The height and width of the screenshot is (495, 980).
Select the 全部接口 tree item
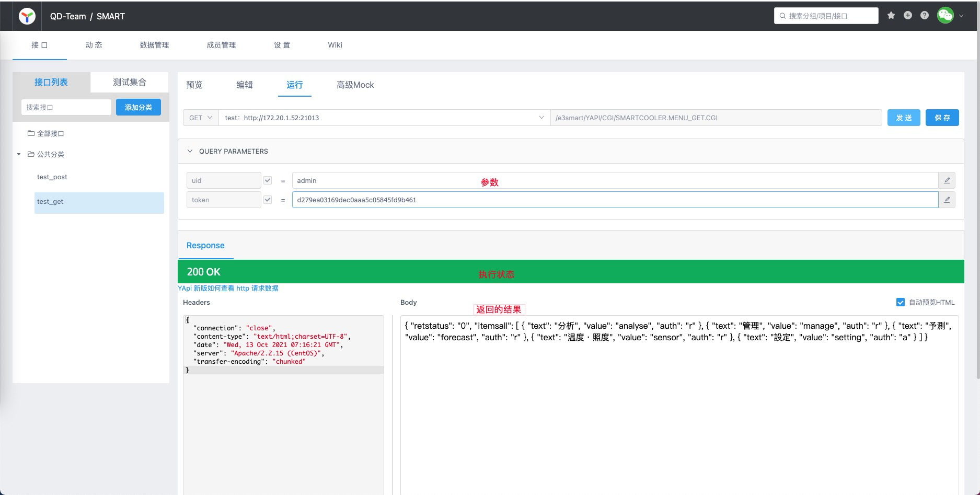50,133
